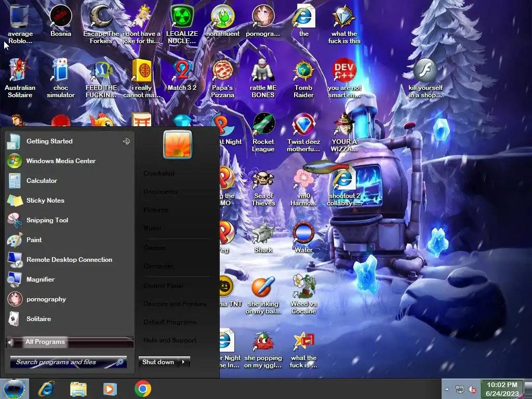
Task: Open Devices and Printers
Action: (x=175, y=303)
